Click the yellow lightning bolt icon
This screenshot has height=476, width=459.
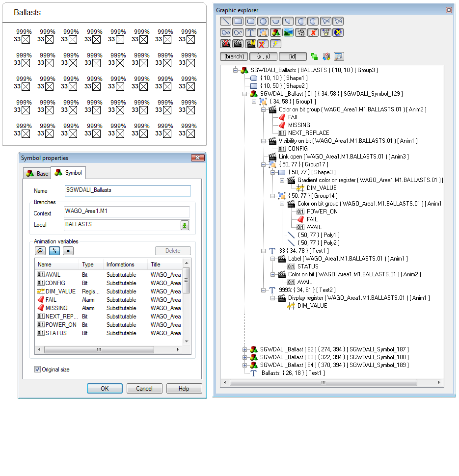coord(275,44)
